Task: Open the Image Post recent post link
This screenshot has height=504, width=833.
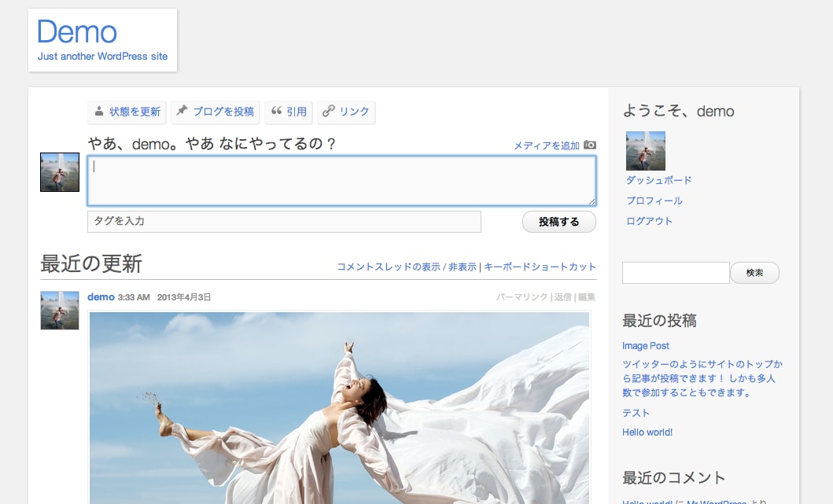Action: pyautogui.click(x=646, y=346)
